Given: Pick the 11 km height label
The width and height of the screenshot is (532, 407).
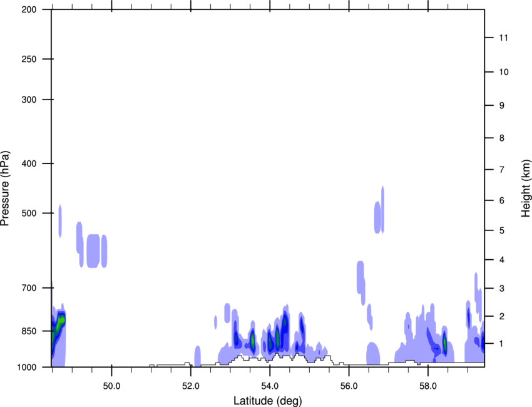Looking at the screenshot, I should 503,38.
